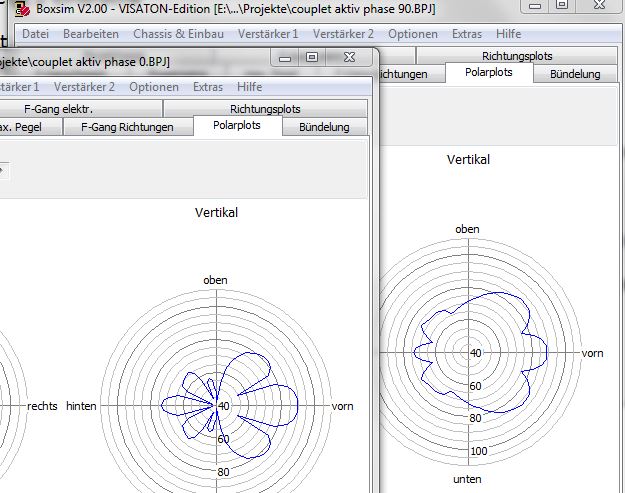Open Datei menu in phase 90 window
Image resolution: width=625 pixels, height=493 pixels.
[35, 34]
